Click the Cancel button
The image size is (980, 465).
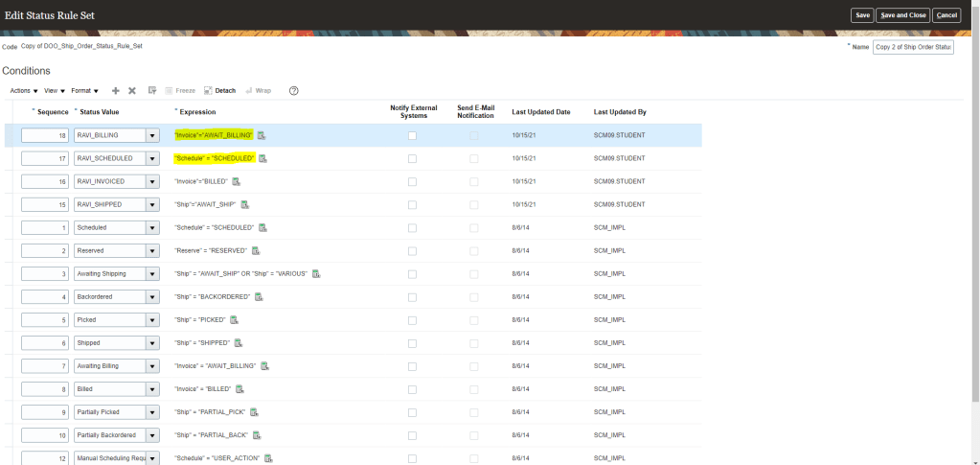(946, 15)
